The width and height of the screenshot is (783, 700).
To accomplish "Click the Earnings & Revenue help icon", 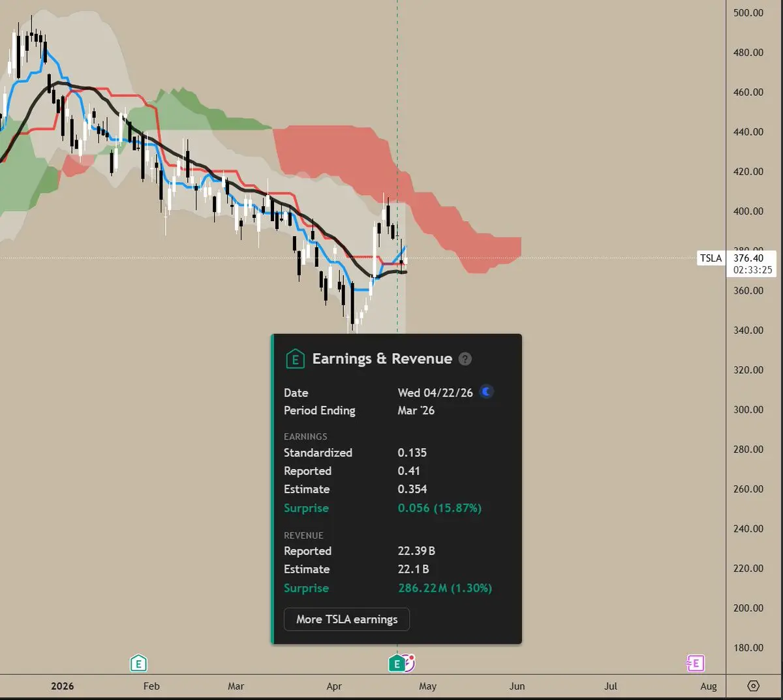I will [465, 359].
